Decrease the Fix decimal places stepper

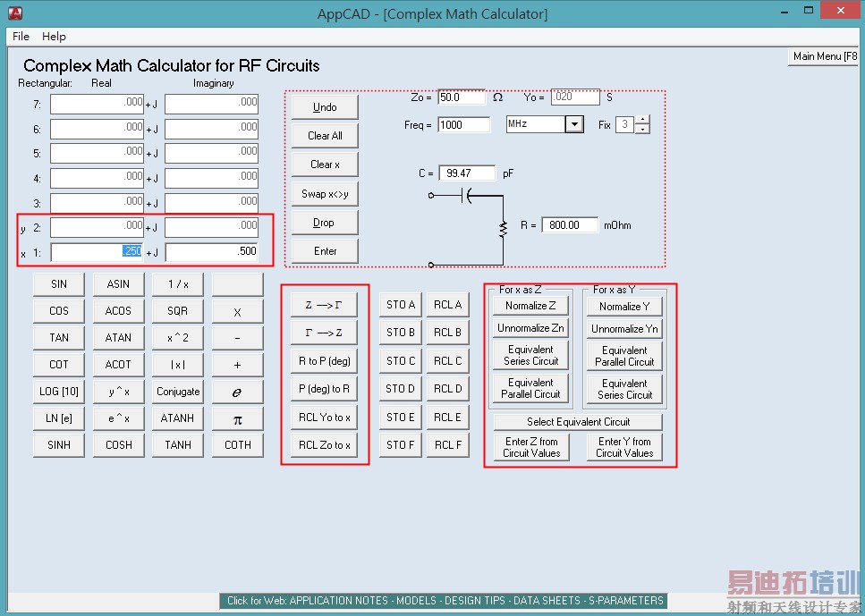[x=642, y=129]
